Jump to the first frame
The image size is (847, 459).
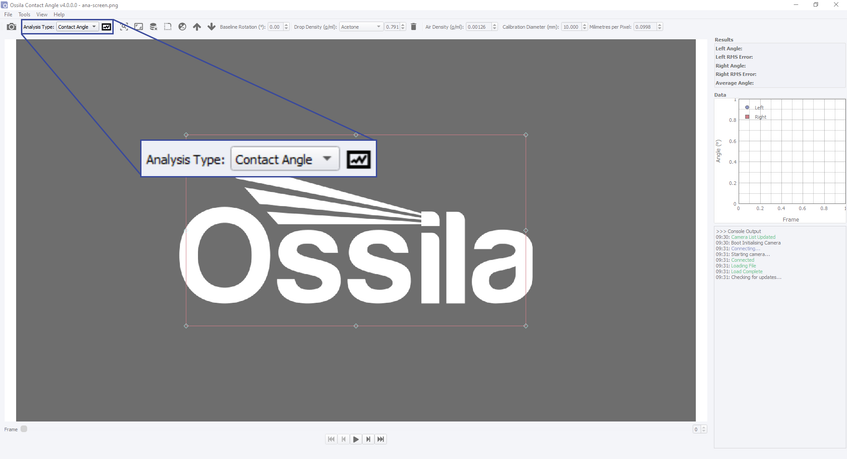coord(331,439)
